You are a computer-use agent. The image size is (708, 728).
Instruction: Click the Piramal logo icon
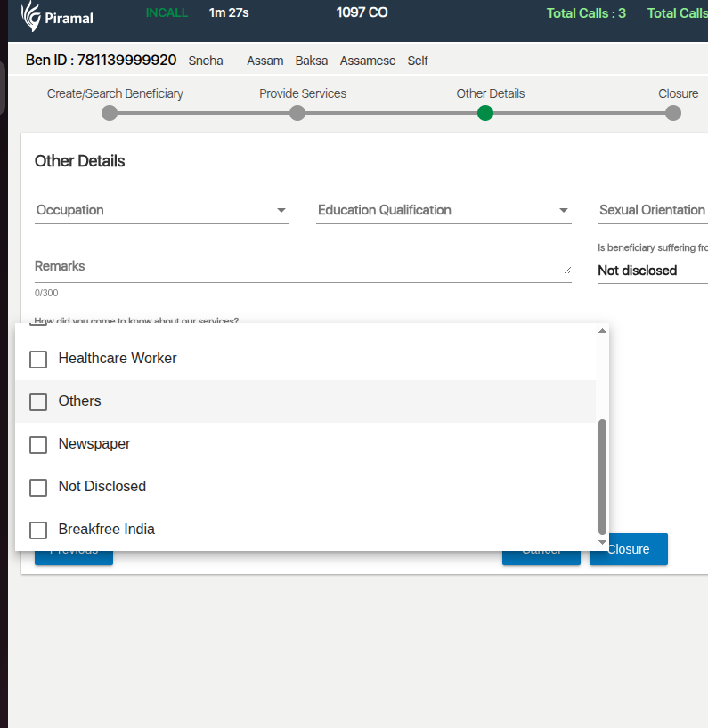click(x=31, y=15)
